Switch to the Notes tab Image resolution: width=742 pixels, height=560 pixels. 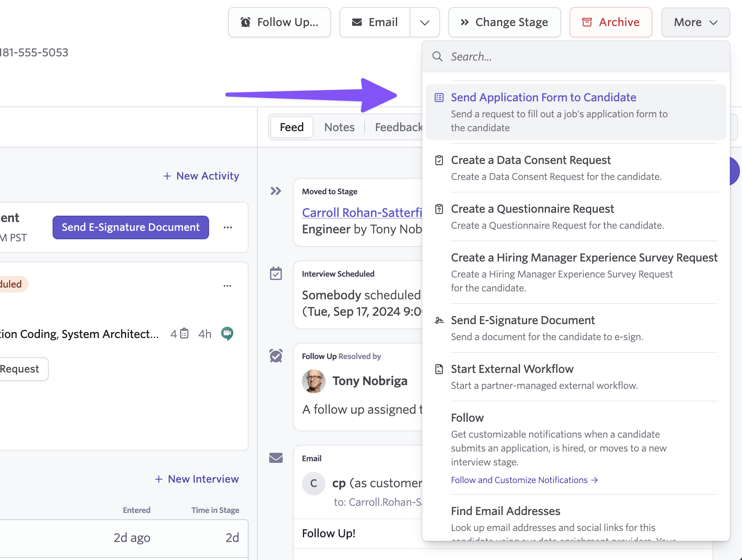(339, 127)
